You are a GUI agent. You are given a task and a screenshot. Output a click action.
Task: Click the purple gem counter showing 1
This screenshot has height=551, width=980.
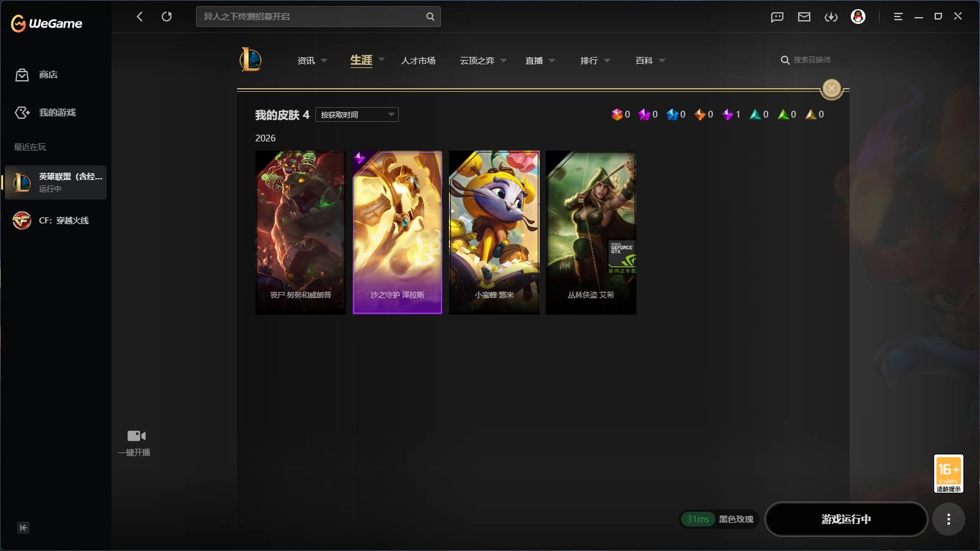click(x=731, y=114)
